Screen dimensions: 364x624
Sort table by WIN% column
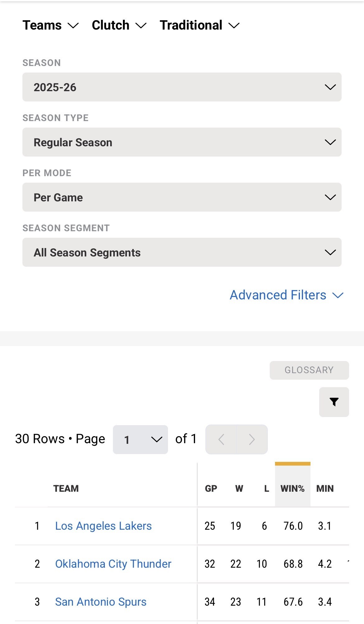(292, 488)
